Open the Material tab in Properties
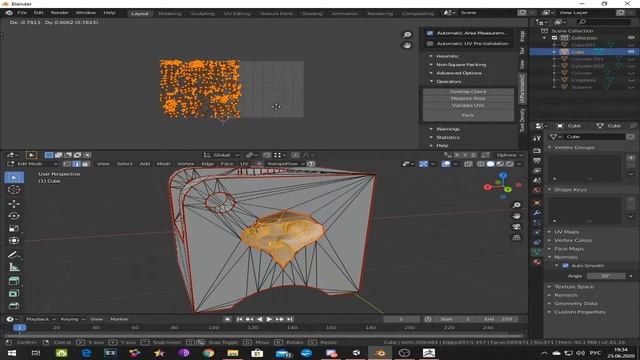The image size is (640, 360). tap(537, 262)
